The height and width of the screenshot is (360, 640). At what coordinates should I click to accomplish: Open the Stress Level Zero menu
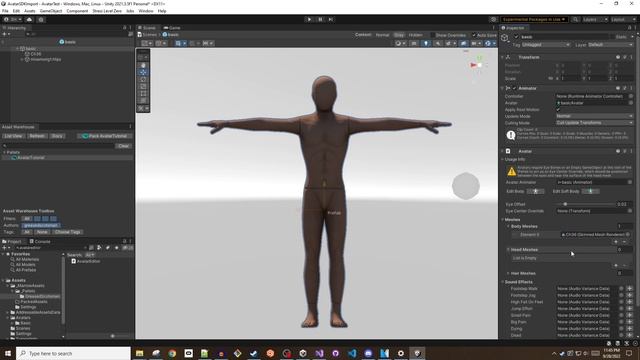[x=107, y=11]
